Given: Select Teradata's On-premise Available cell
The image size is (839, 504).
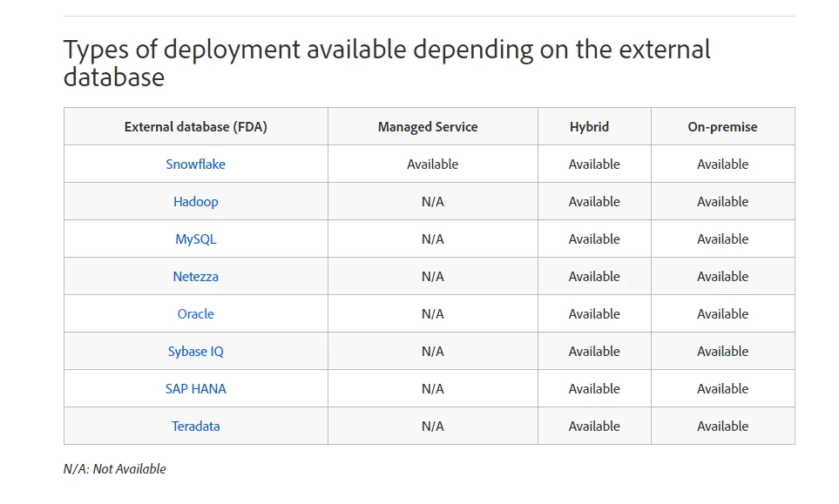Looking at the screenshot, I should pos(722,426).
